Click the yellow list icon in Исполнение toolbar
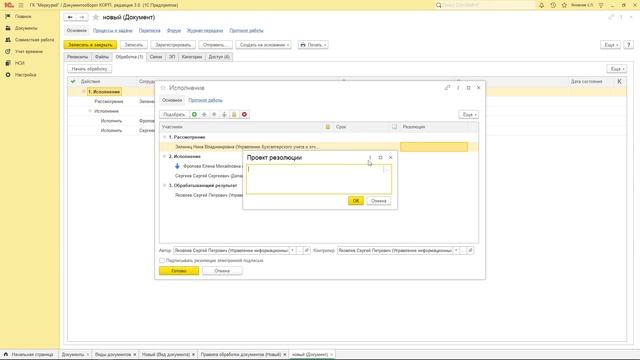The width and height of the screenshot is (640, 360). (x=234, y=115)
